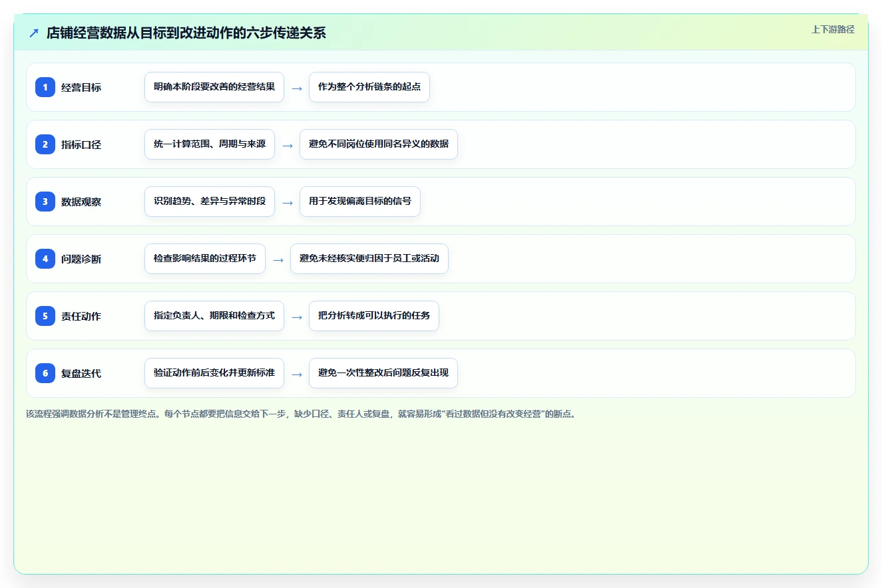Screen dimensions: 882x588
Task: Click the 问题诊断 step label
Action: (81, 259)
